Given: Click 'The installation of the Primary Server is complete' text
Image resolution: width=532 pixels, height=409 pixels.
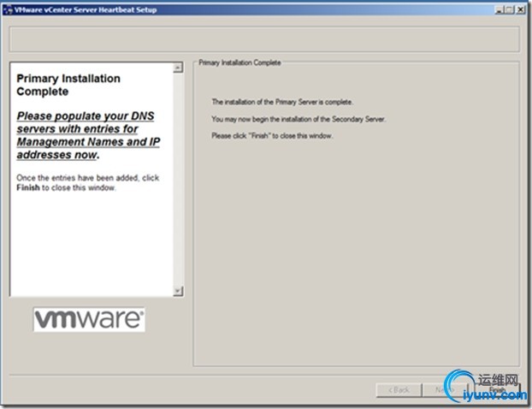Looking at the screenshot, I should coord(282,102).
